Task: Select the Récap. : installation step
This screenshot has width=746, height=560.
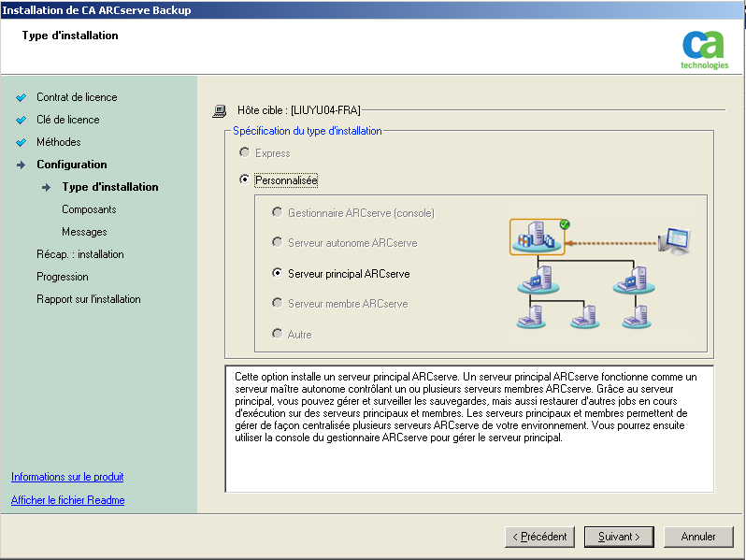Action: [80, 254]
